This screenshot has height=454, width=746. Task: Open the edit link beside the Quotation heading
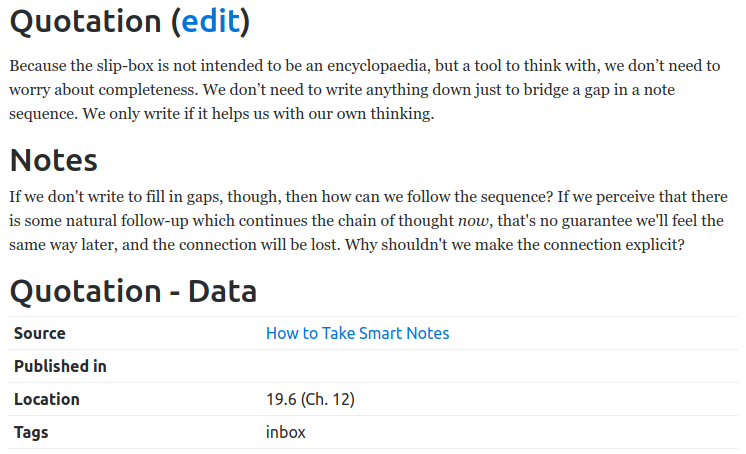point(211,21)
